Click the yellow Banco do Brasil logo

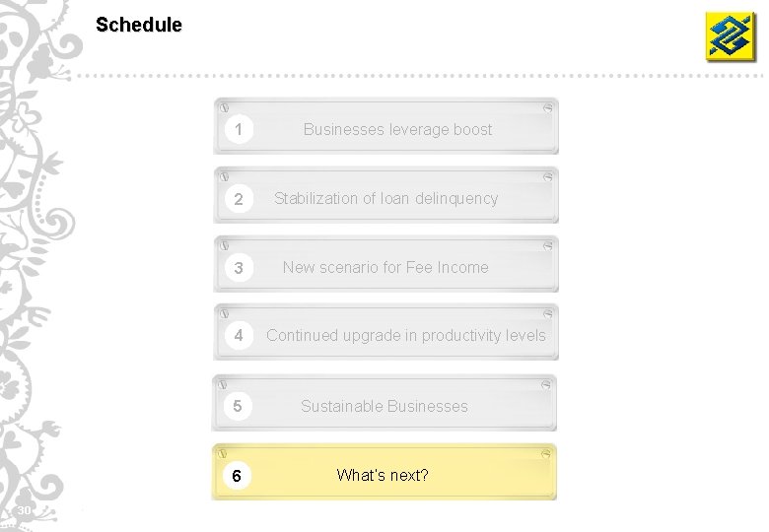(730, 36)
